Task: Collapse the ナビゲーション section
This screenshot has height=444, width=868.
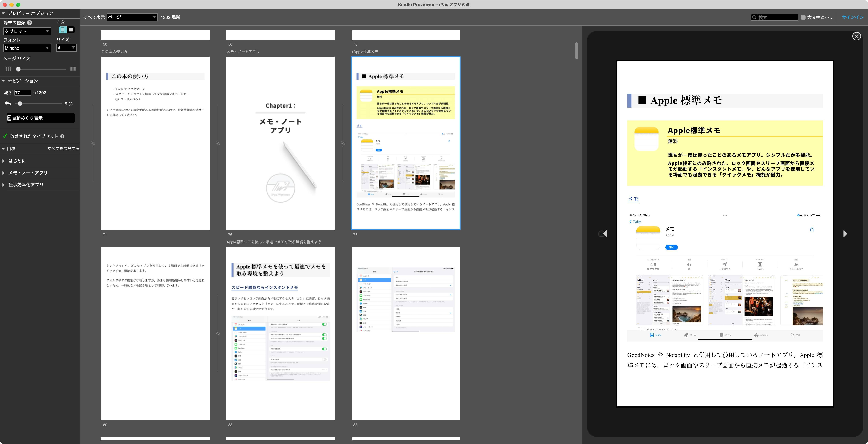Action: (x=3, y=81)
